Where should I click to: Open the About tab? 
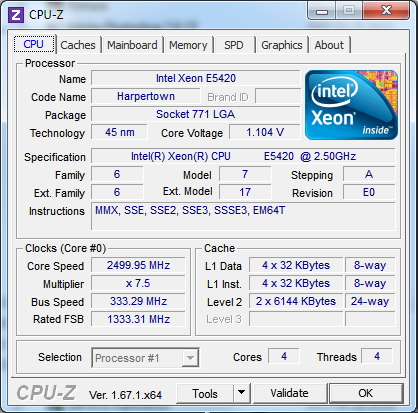pyautogui.click(x=329, y=45)
